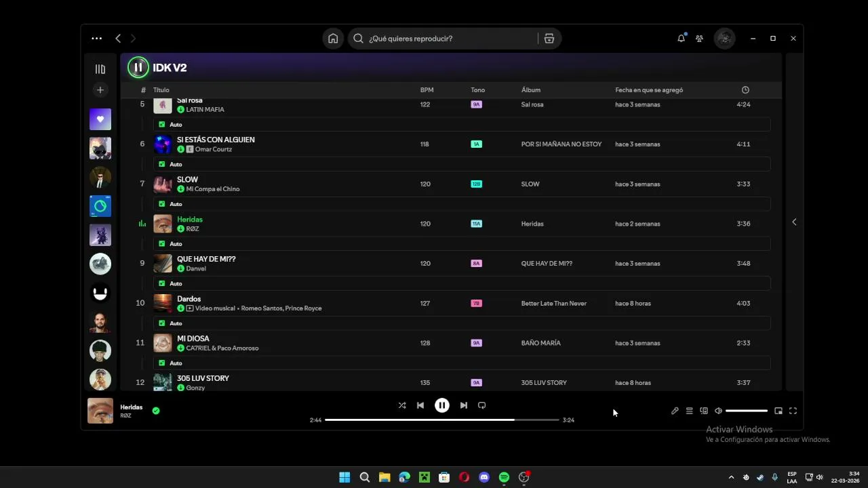The image size is (868, 488).
Task: Sort by Álbum column header
Action: tap(531, 90)
